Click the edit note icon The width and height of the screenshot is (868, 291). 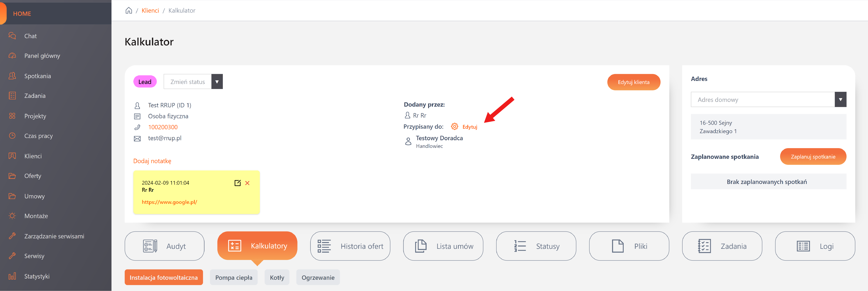pyautogui.click(x=238, y=183)
